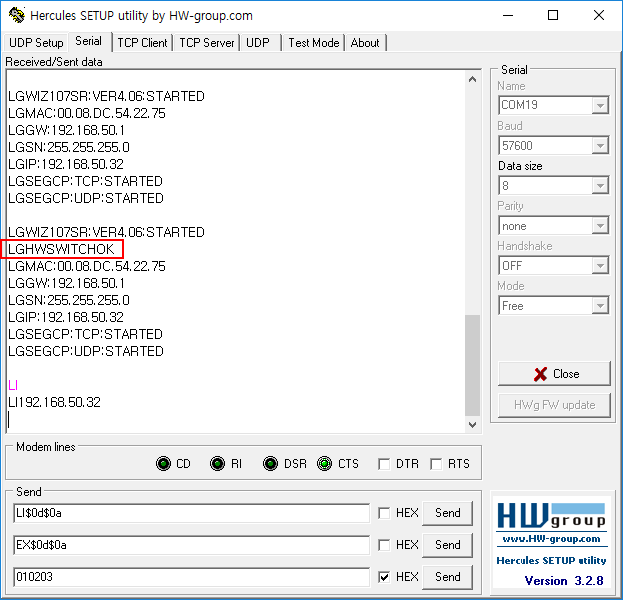Open the Data size dropdown
The width and height of the screenshot is (623, 600).
coord(600,186)
